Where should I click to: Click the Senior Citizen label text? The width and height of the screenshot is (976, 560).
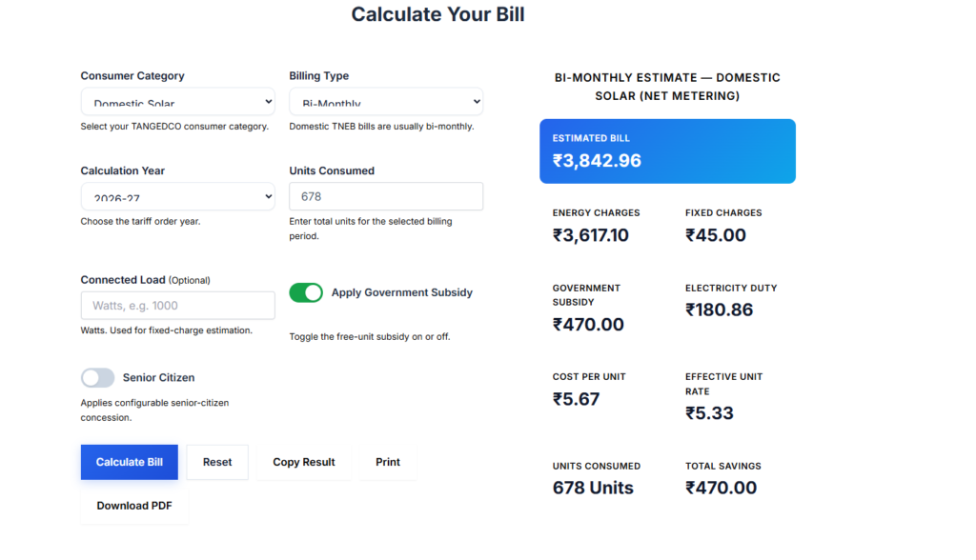[159, 378]
